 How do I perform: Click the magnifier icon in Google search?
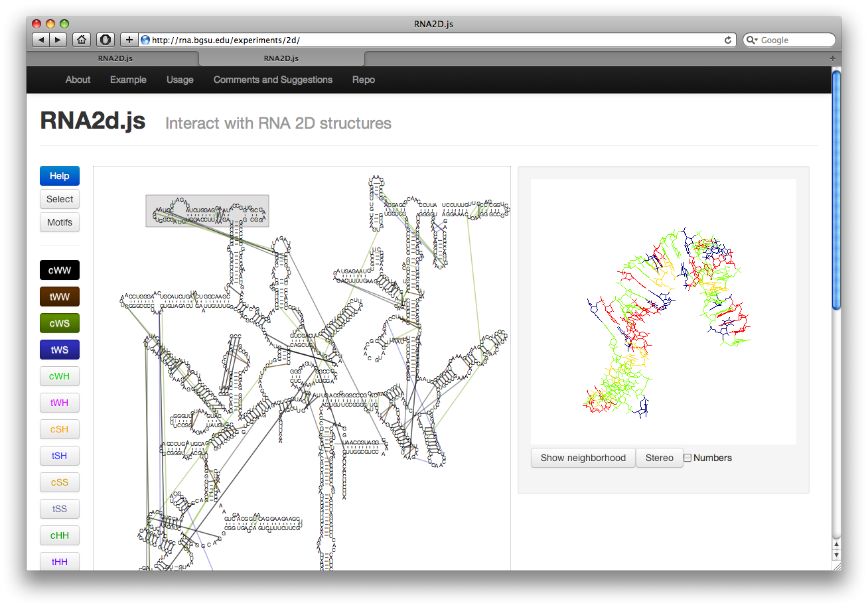tap(752, 40)
